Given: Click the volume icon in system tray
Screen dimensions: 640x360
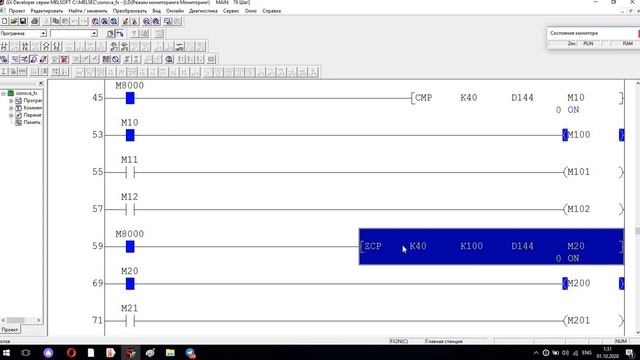Looking at the screenshot, I should 566,353.
